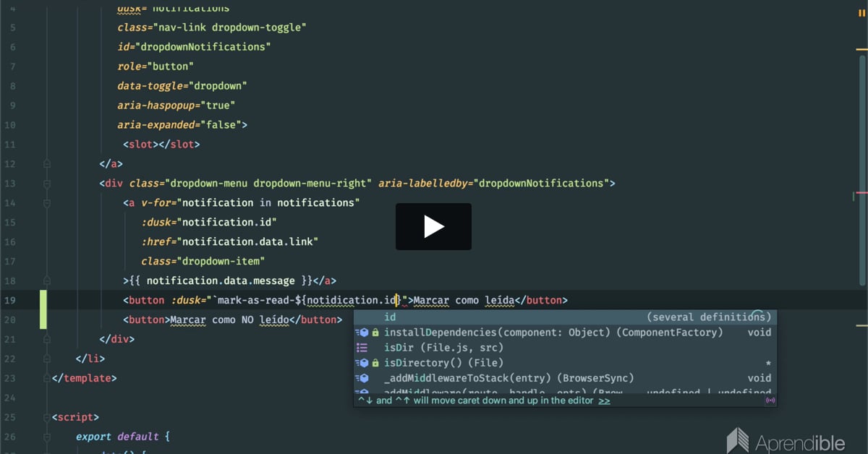Select the 'id' autocomplete suggestion
This screenshot has width=868, height=454.
(564, 317)
